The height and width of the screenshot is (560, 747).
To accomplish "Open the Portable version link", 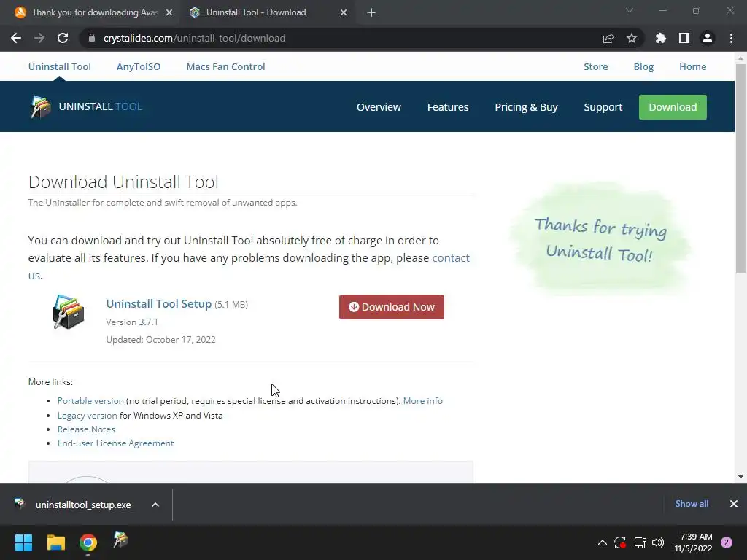I will coord(90,401).
